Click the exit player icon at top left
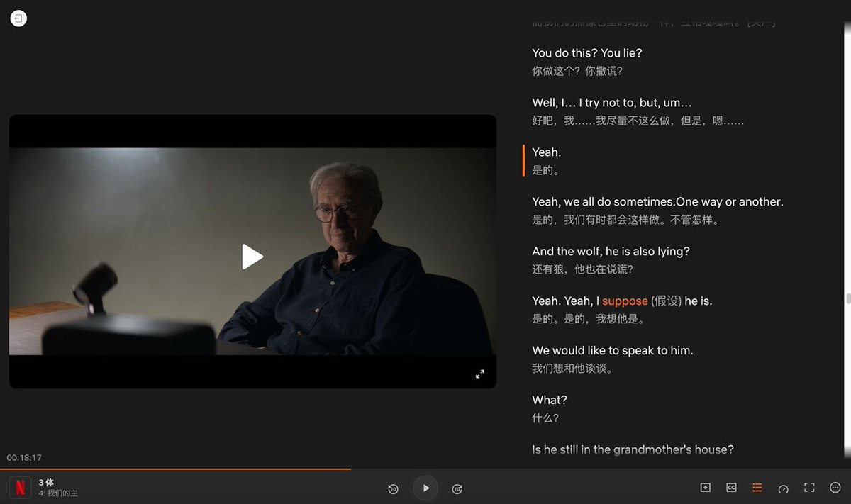Image resolution: width=851 pixels, height=504 pixels. tap(18, 18)
